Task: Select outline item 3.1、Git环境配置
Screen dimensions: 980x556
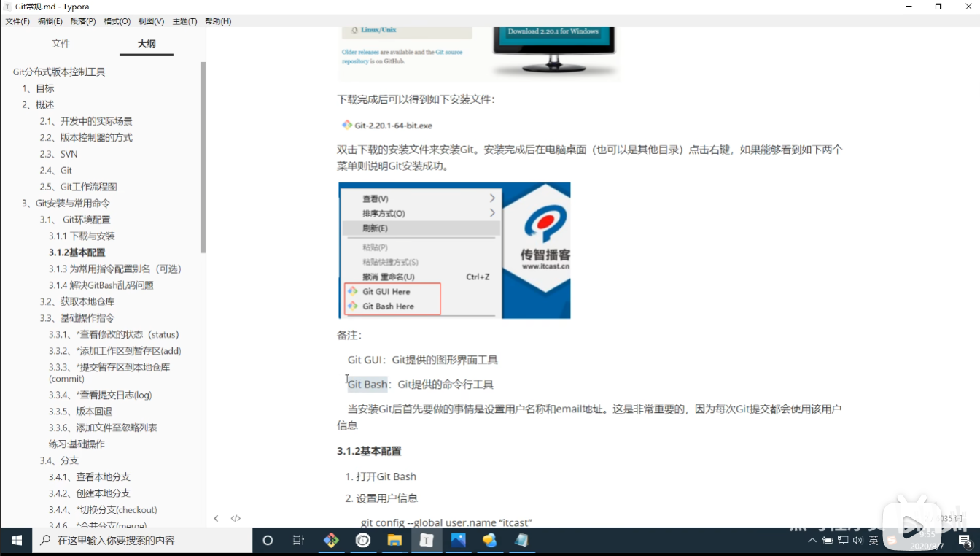Action: (75, 220)
